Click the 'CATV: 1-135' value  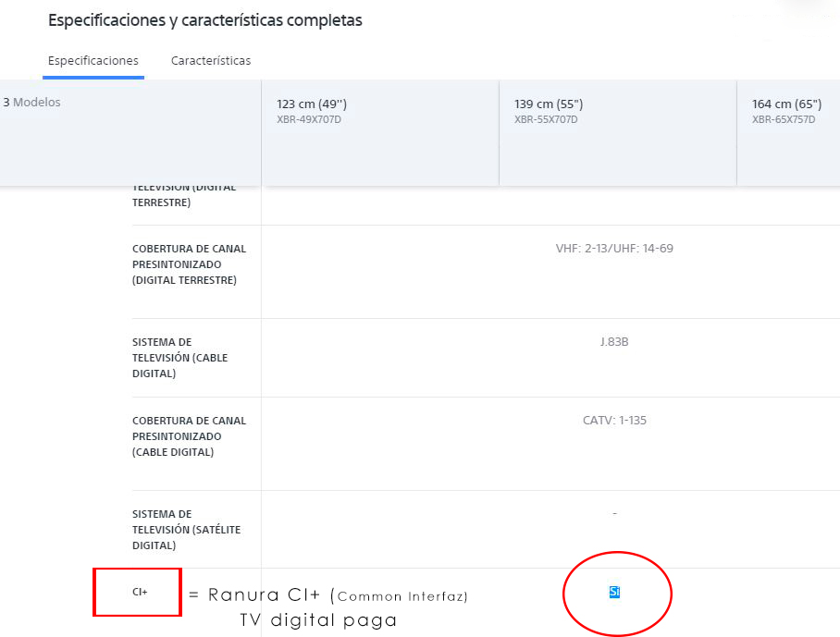coord(614,421)
